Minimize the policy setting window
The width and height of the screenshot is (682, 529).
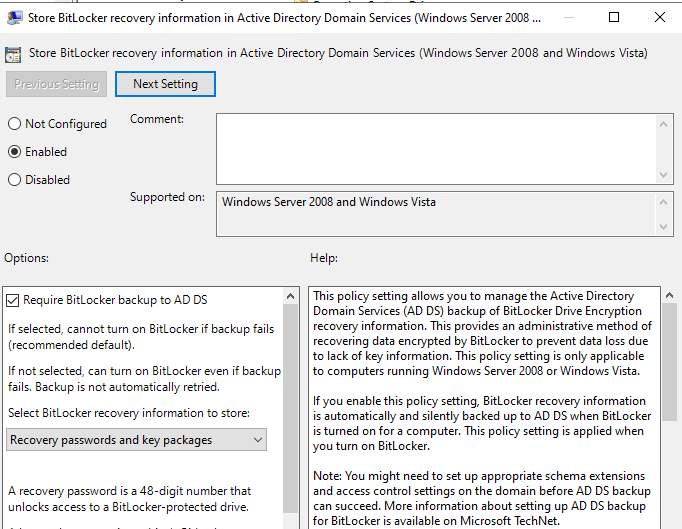(568, 17)
